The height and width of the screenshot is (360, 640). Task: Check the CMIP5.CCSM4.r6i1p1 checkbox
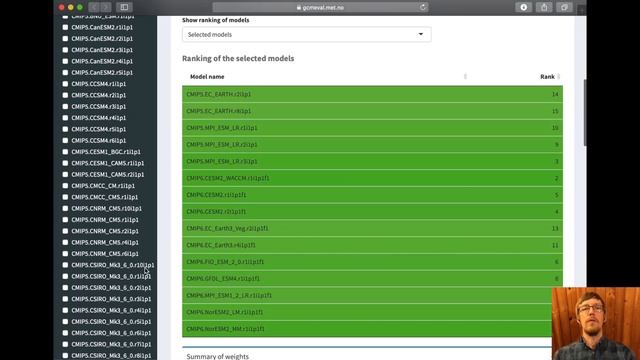pyautogui.click(x=65, y=140)
